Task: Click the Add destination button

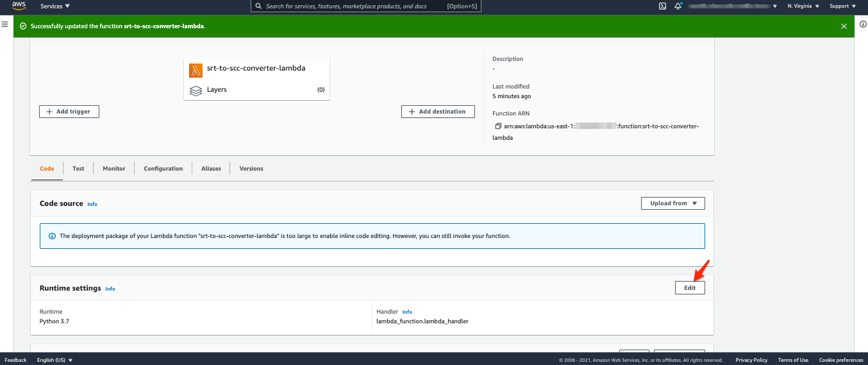Action: click(x=438, y=112)
